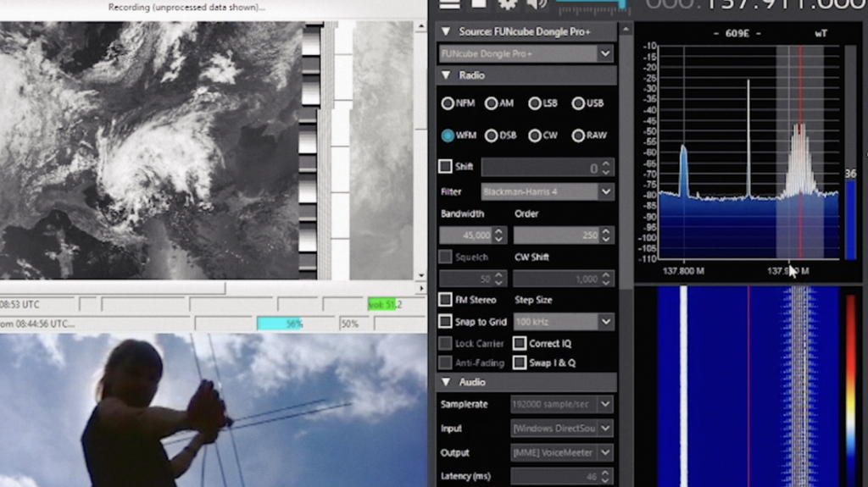The height and width of the screenshot is (487, 868).
Task: Click the 50% status cell
Action: coord(350,324)
